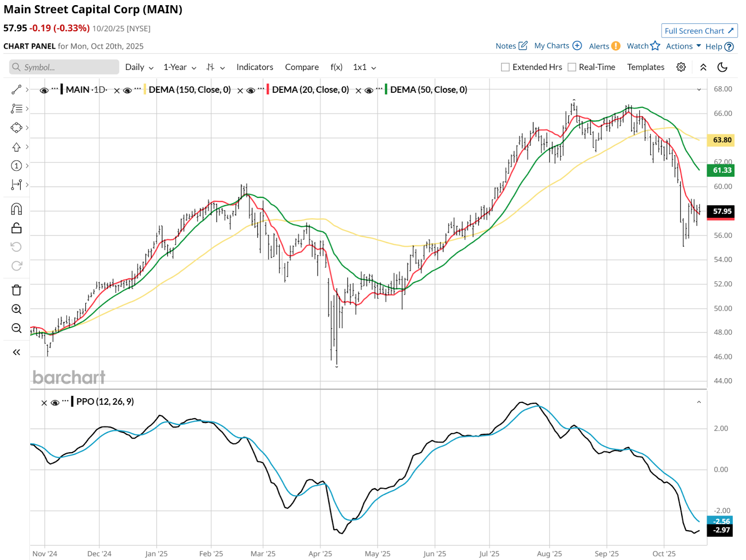Open chart settings gear icon

(x=681, y=67)
